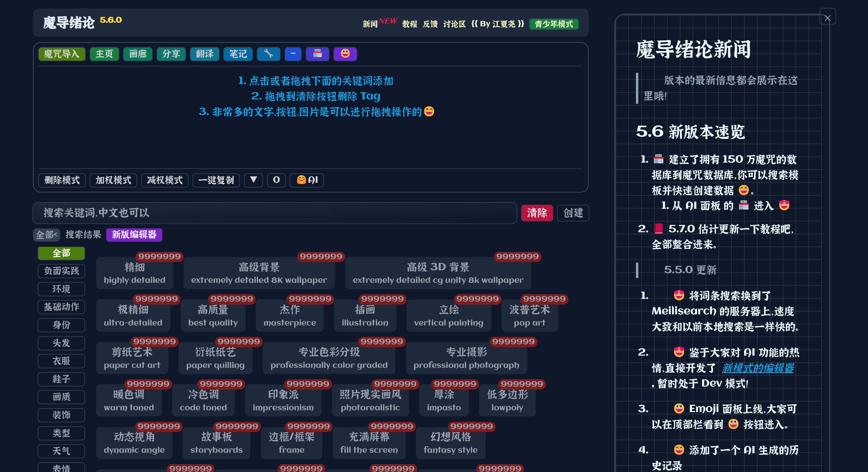Add the 高质量 best quality tag

213,316
